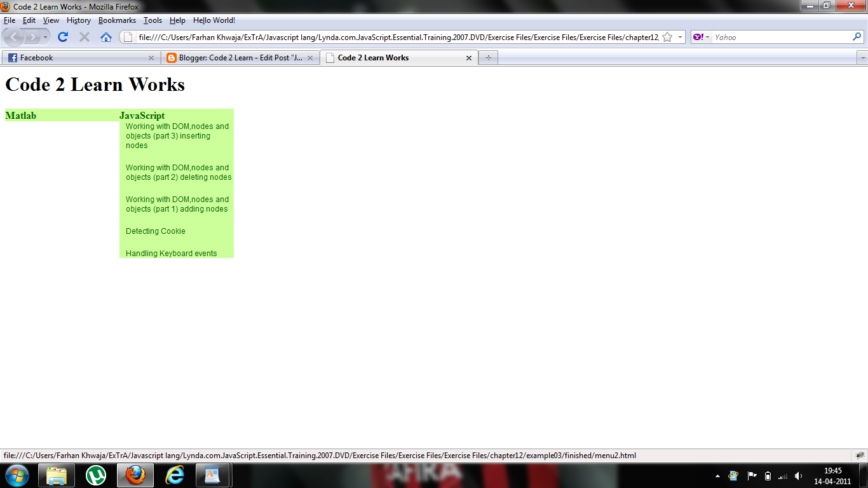Image resolution: width=868 pixels, height=488 pixels.
Task: Click the 19:45 clock and date
Action: click(x=832, y=476)
